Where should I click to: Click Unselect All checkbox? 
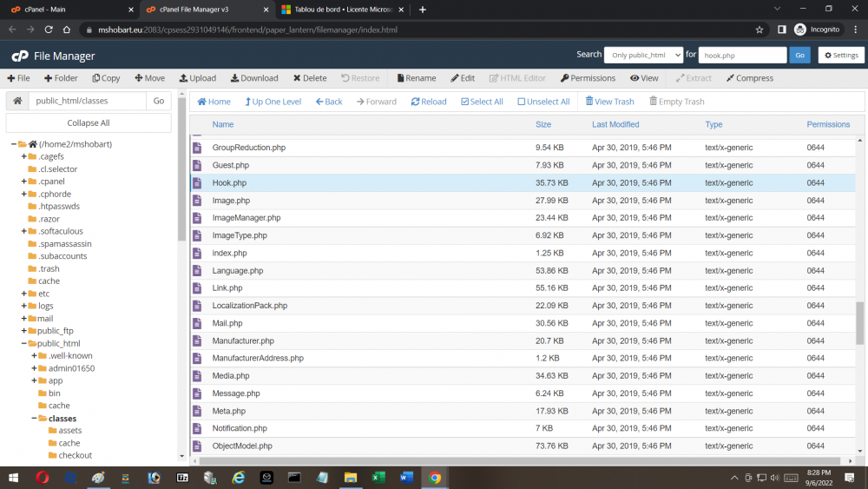pyautogui.click(x=521, y=102)
